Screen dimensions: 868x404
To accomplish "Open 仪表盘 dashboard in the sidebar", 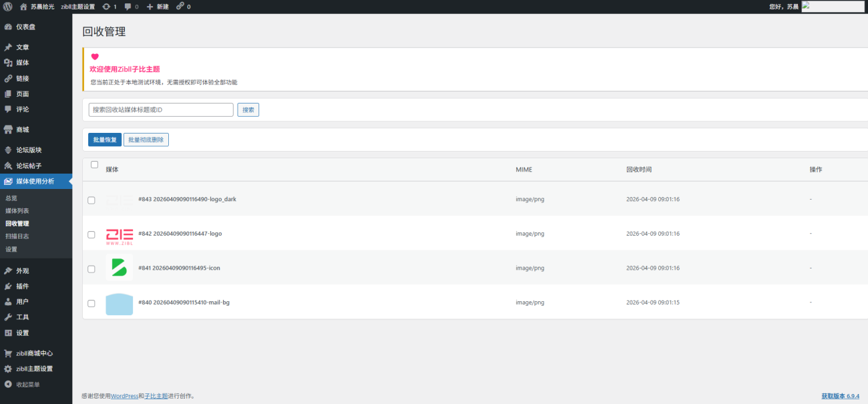I will 25,27.
